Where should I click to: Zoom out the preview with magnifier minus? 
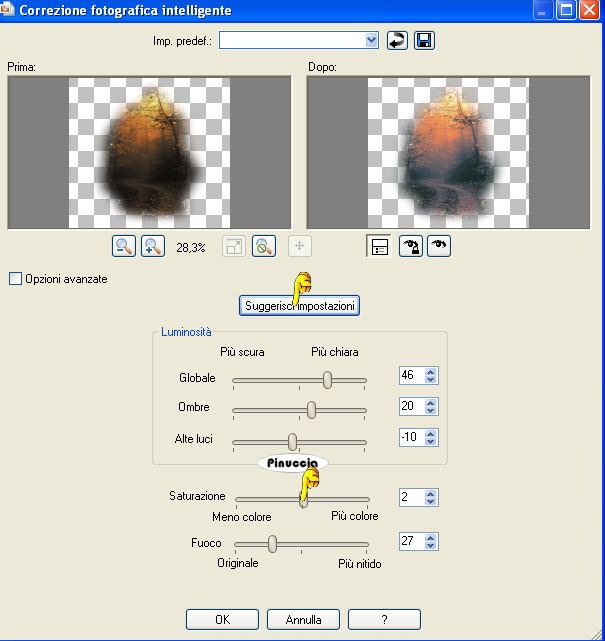(x=124, y=246)
